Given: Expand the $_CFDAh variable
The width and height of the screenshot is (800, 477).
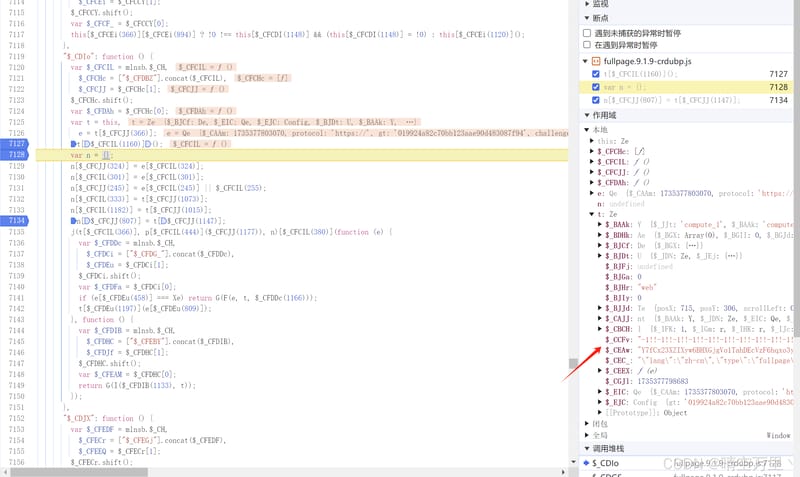Looking at the screenshot, I should 592,183.
